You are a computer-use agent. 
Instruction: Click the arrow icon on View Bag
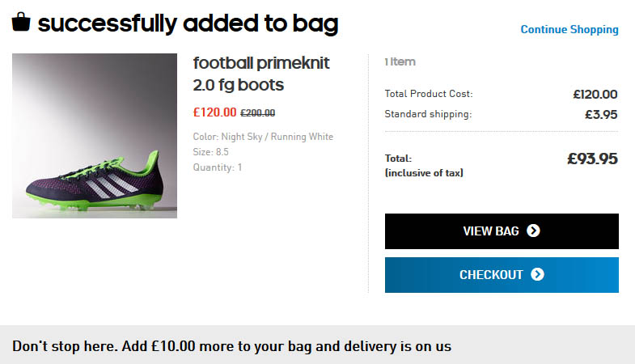(x=533, y=231)
